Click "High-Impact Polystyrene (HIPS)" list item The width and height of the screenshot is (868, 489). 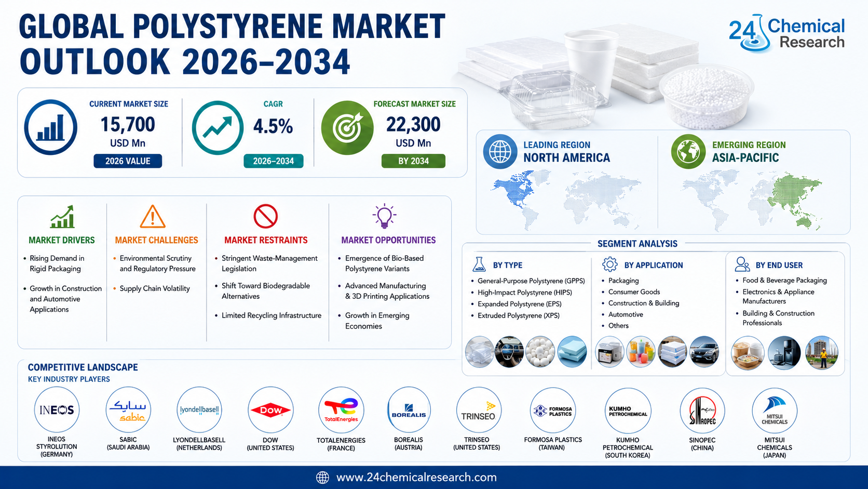coord(525,293)
